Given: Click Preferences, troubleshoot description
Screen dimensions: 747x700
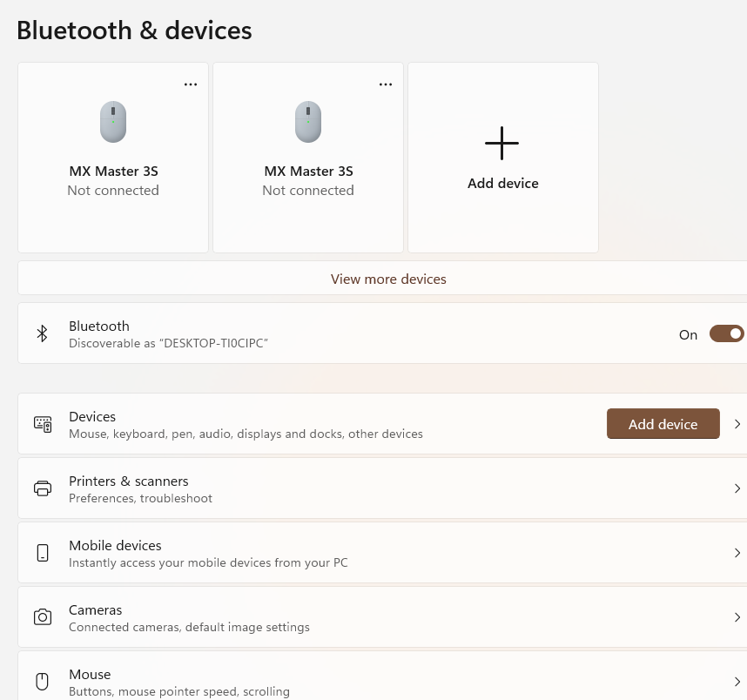Looking at the screenshot, I should [x=140, y=498].
